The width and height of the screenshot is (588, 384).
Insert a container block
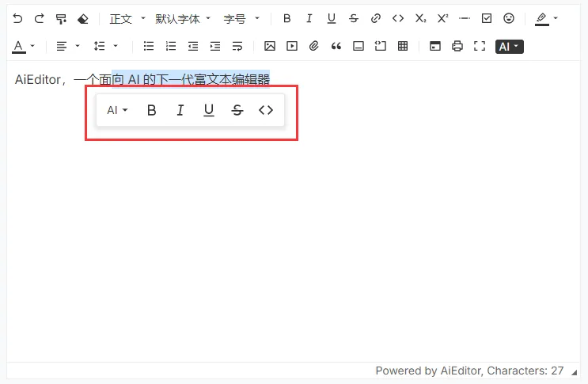point(358,46)
